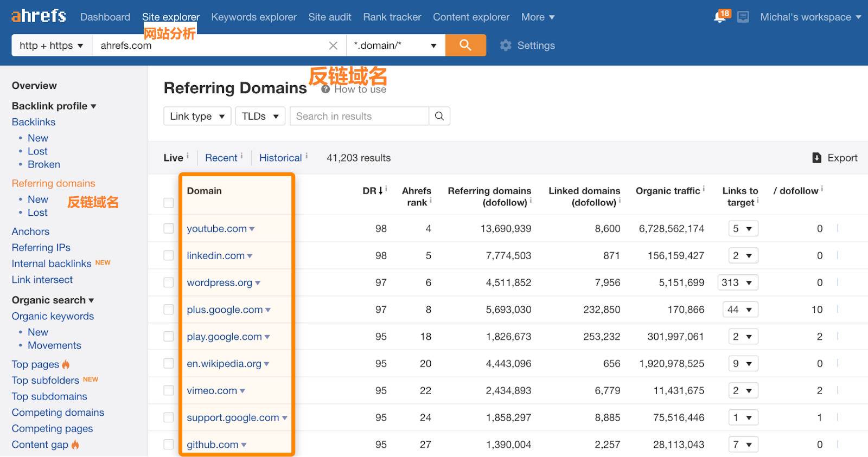Click the orange search magnifier button
Viewport: 868px width, 457px height.
coord(465,45)
